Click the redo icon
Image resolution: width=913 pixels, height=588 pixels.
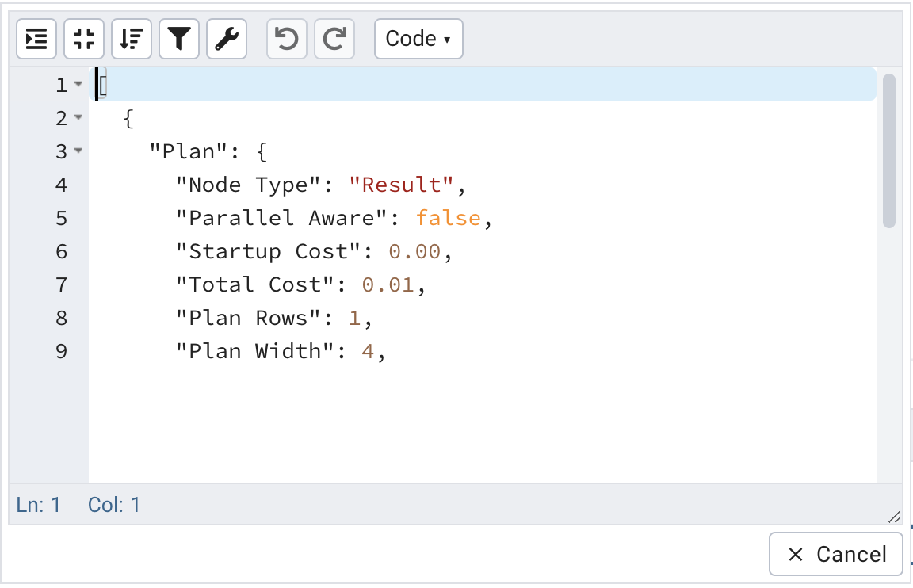tap(334, 38)
